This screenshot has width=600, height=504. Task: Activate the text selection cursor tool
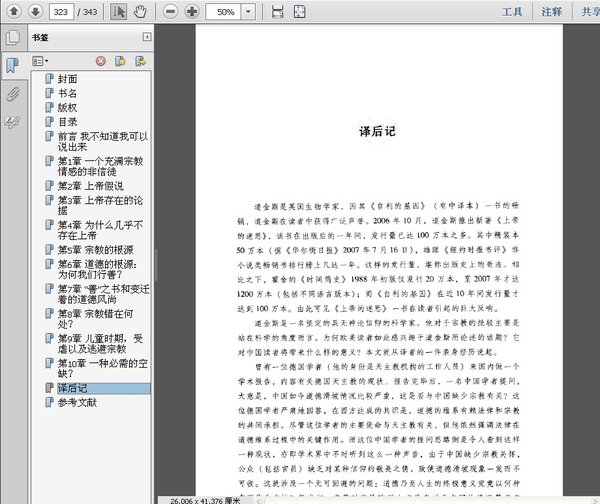point(118,11)
